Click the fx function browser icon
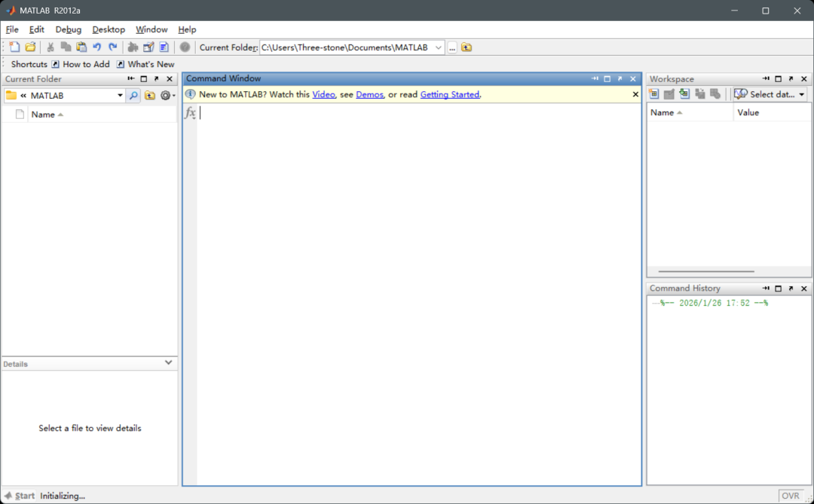The height and width of the screenshot is (504, 814). (191, 113)
